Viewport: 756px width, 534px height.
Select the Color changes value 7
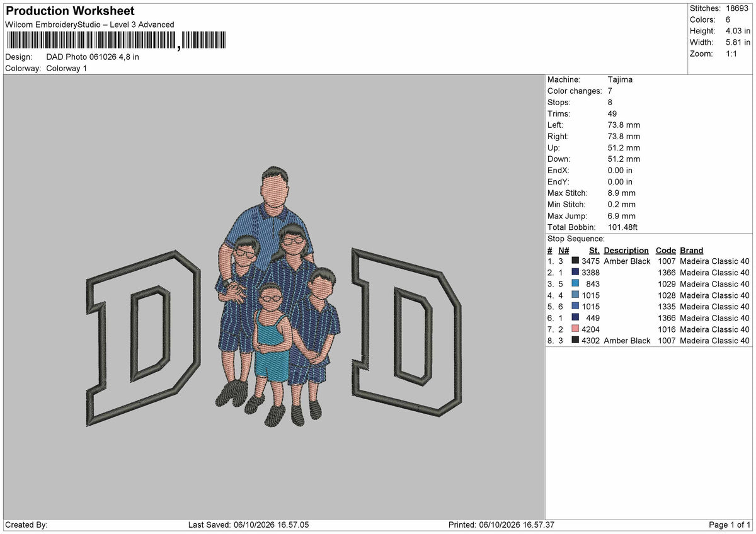[610, 91]
